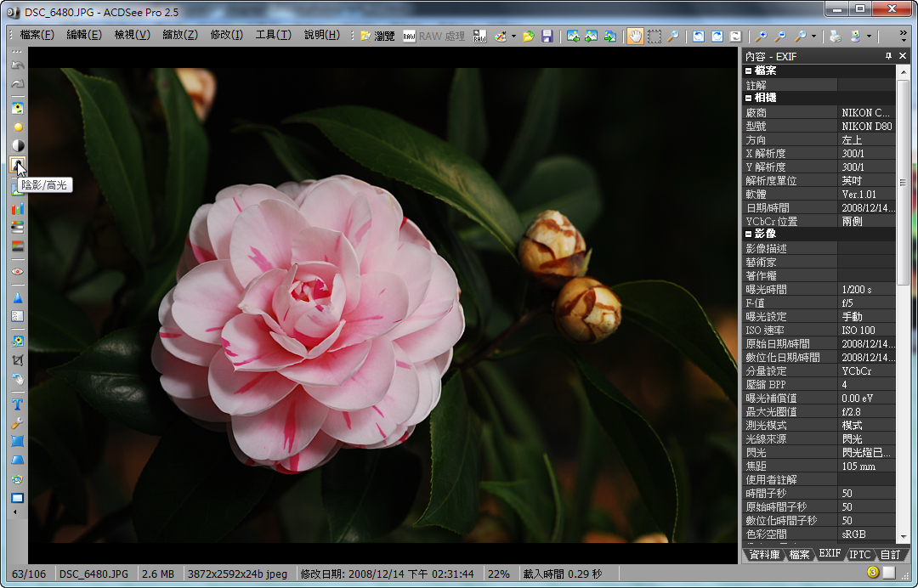Switch to the IPTC tab
This screenshot has height=588, width=918.
tap(860, 554)
